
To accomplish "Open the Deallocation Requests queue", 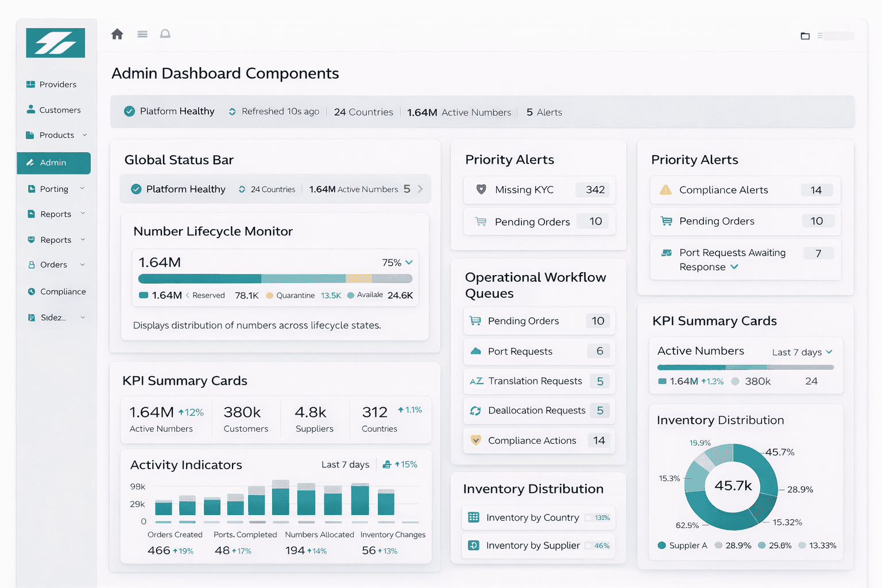I will [x=539, y=411].
